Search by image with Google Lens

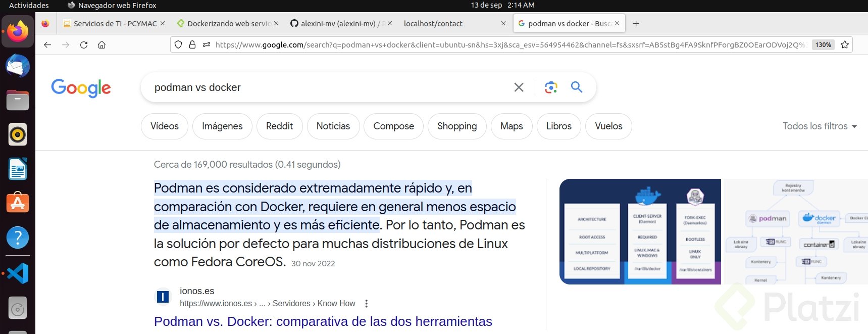(551, 87)
